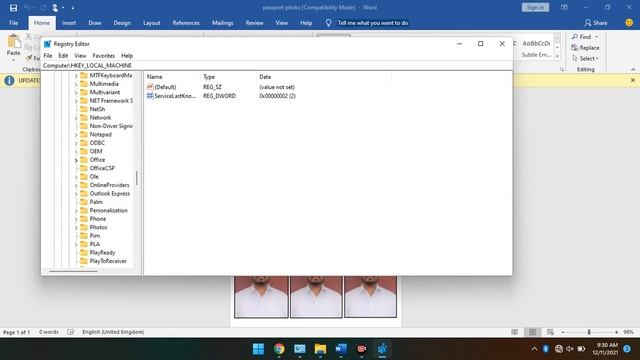Click the Share button in Word
Screen dimensions: 640x360
[596, 23]
